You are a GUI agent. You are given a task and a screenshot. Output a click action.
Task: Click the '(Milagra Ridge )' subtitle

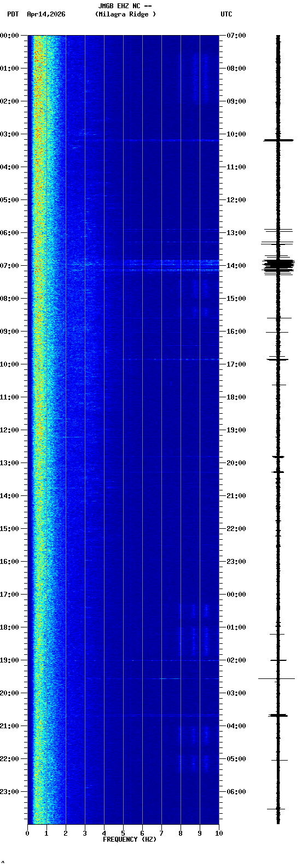(125, 14)
